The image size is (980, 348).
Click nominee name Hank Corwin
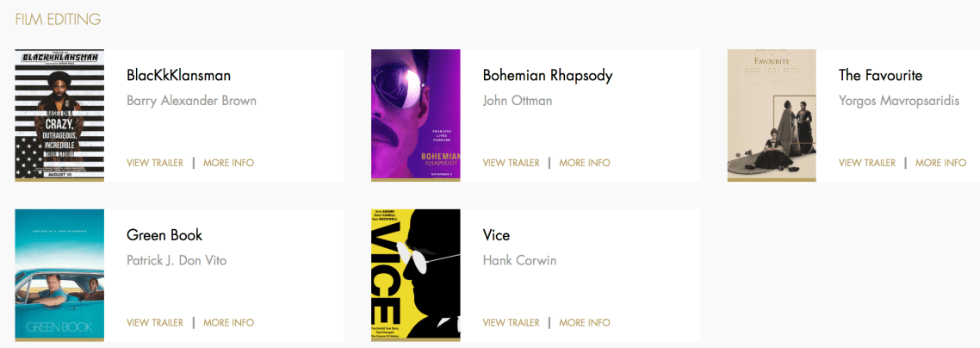(x=519, y=260)
